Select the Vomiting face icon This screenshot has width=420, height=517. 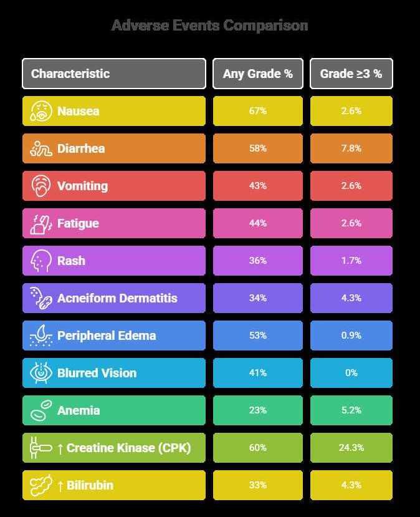41,186
